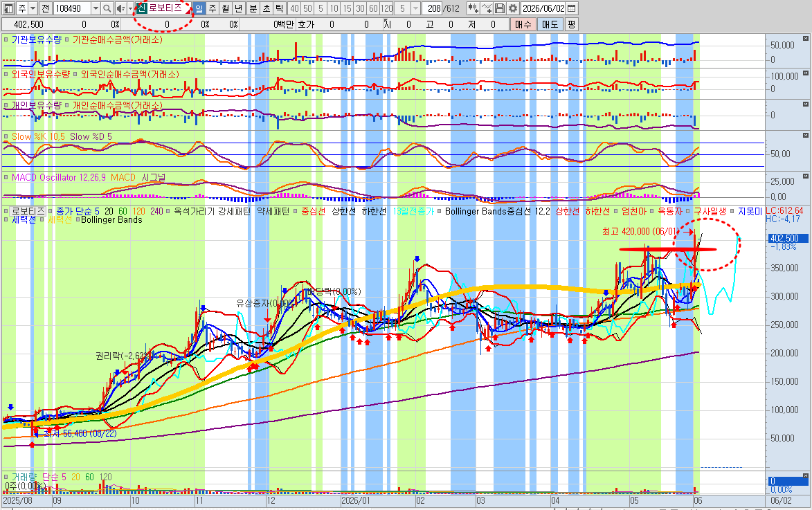Click the interval value 5 combo box
812x510 pixels.
point(402,8)
